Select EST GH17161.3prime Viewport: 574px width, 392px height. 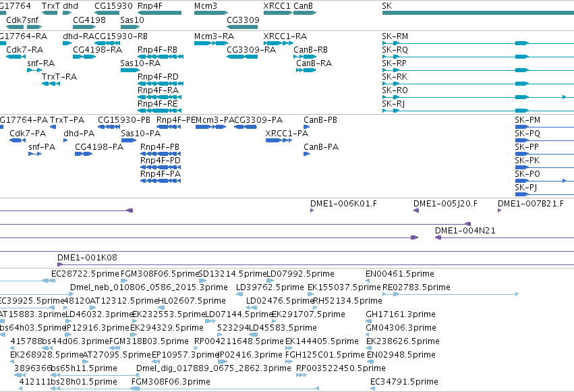[x=401, y=315]
